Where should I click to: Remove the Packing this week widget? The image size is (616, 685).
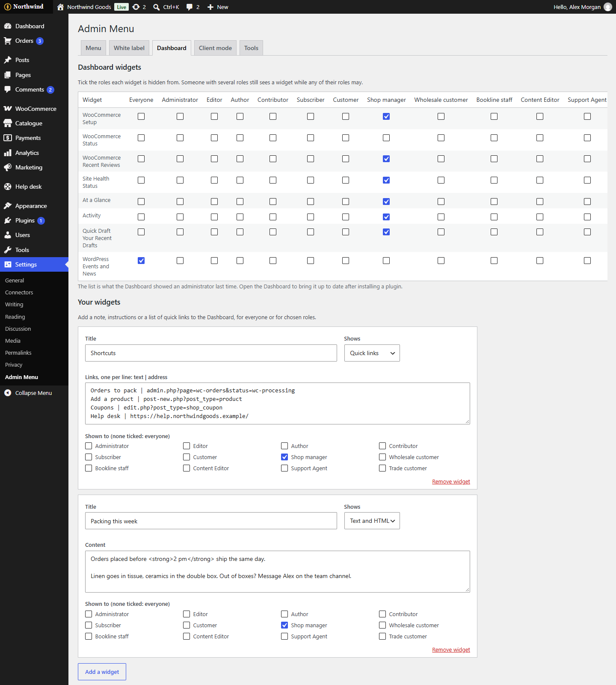pos(451,650)
